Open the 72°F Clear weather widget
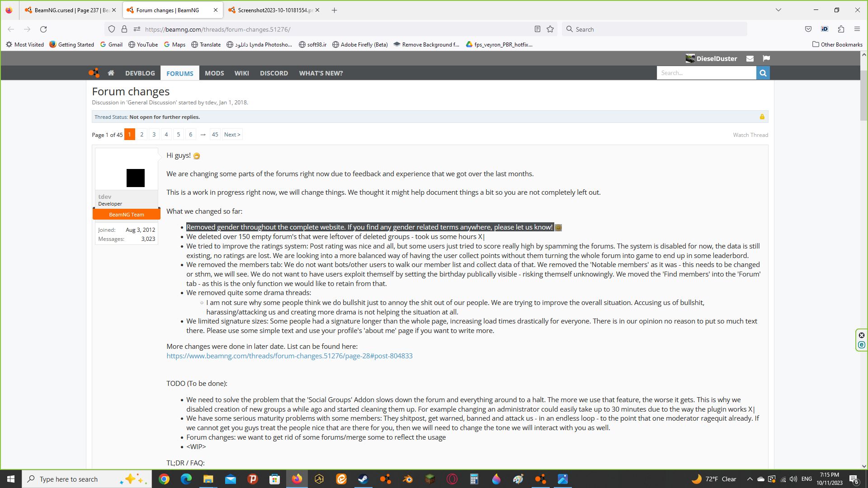The height and width of the screenshot is (488, 868). (x=714, y=479)
